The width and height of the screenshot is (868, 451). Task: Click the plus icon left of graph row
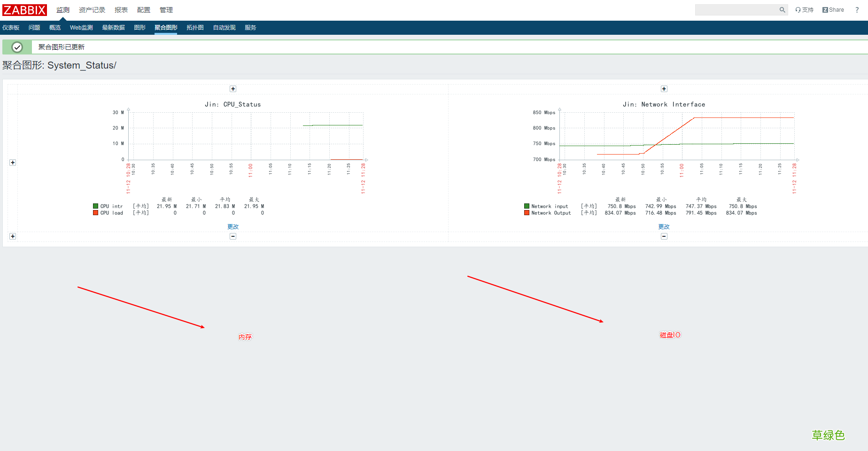point(13,163)
